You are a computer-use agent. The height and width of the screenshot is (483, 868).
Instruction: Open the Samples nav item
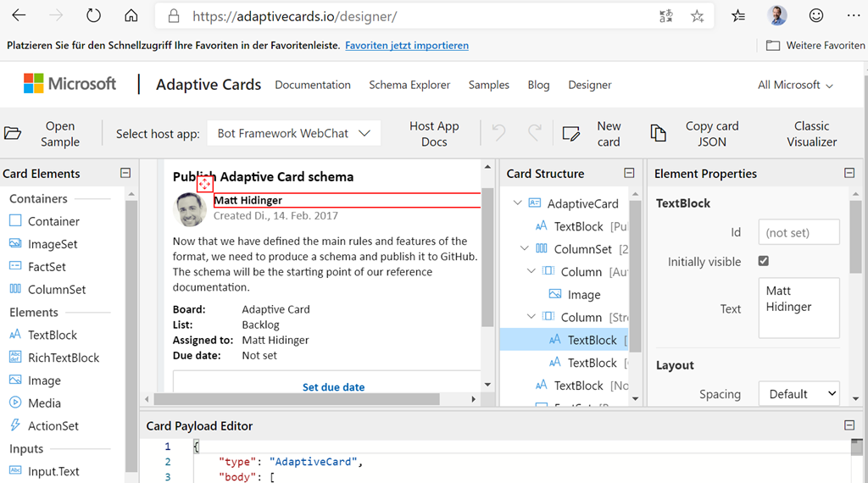489,85
